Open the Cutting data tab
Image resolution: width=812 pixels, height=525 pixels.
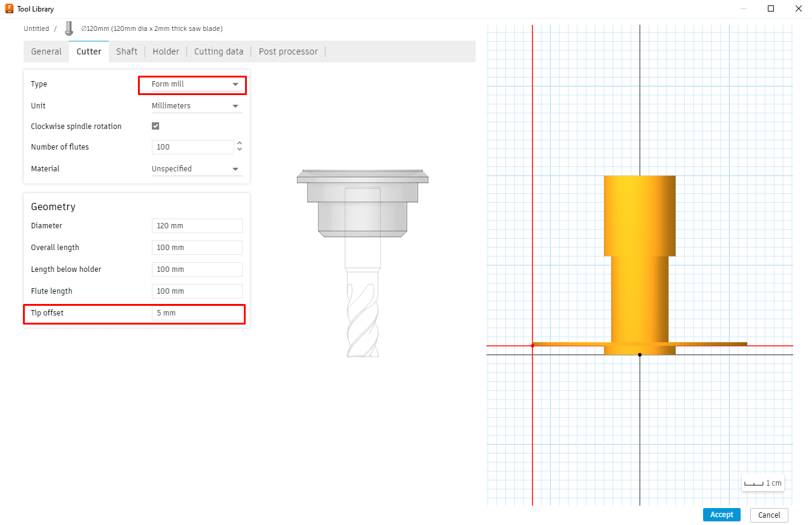(218, 51)
